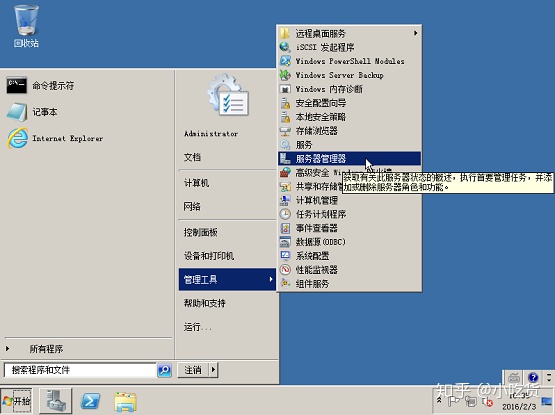Click the 本地安全策略 icon
Image resolution: width=555 pixels, height=415 pixels.
[285, 117]
